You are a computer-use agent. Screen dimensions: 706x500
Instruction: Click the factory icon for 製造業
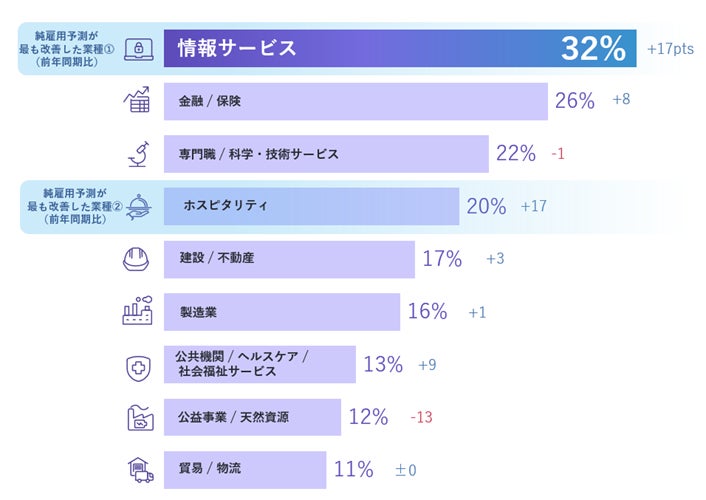137,312
